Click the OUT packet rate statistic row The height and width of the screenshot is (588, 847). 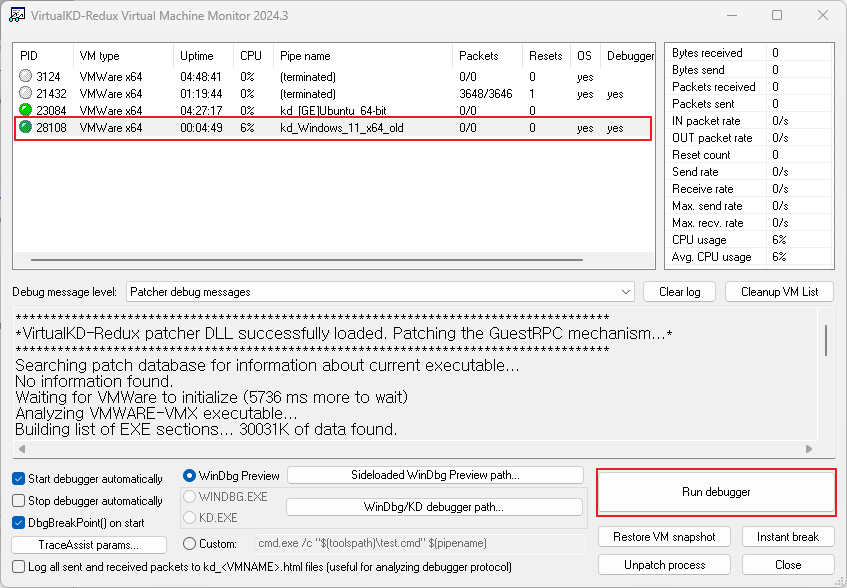click(749, 138)
